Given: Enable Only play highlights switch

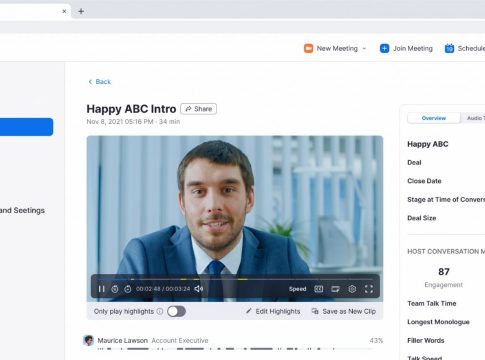Looking at the screenshot, I should (x=176, y=311).
